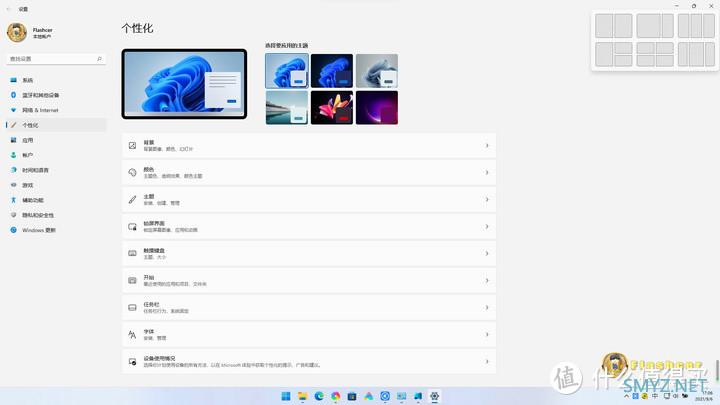Expand the 颜色 (Colors) settings row
Image resolution: width=720 pixels, height=405 pixels.
[308, 172]
